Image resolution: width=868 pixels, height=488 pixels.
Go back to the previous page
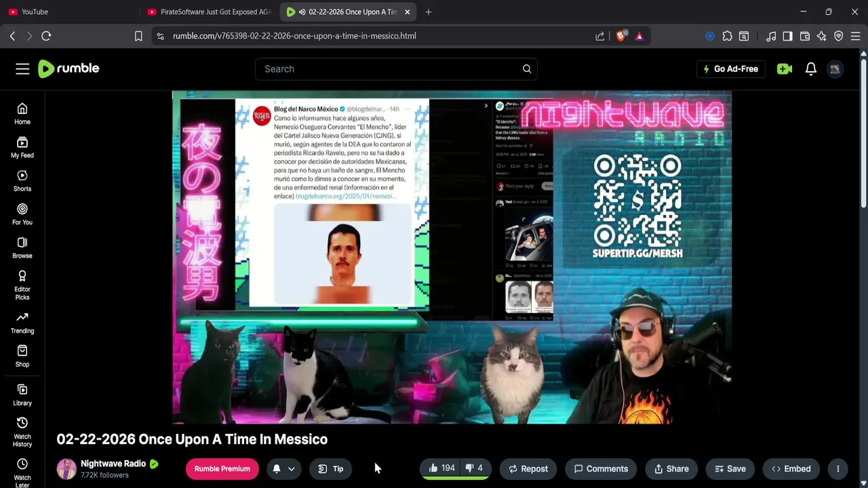click(12, 36)
